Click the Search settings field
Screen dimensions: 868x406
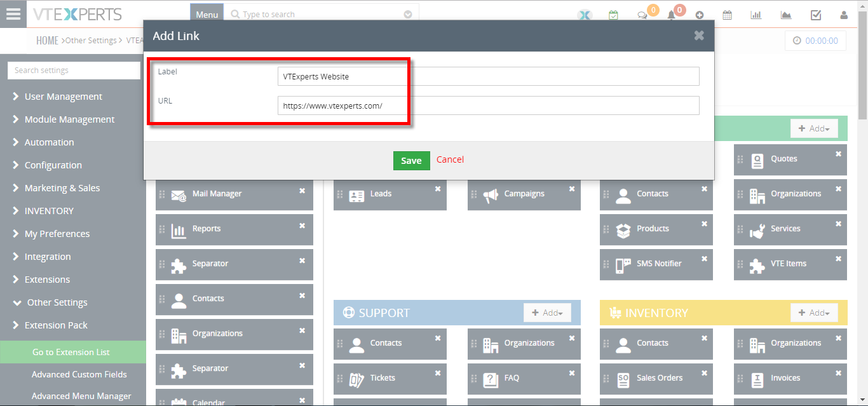tap(74, 71)
